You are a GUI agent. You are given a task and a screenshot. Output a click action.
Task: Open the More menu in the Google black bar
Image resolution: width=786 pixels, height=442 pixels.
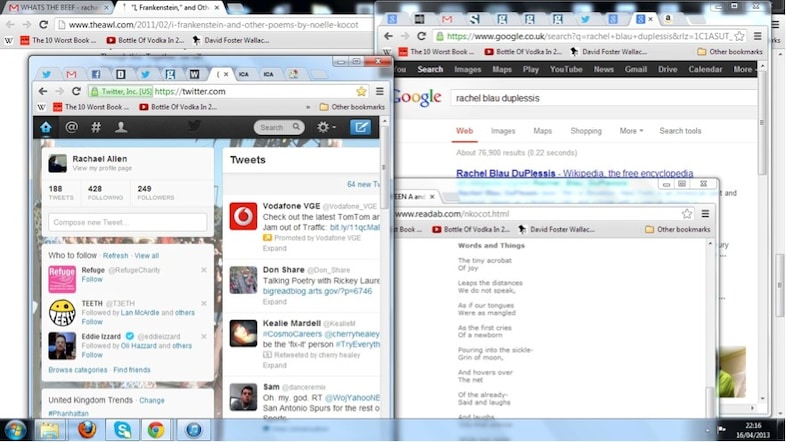click(744, 69)
